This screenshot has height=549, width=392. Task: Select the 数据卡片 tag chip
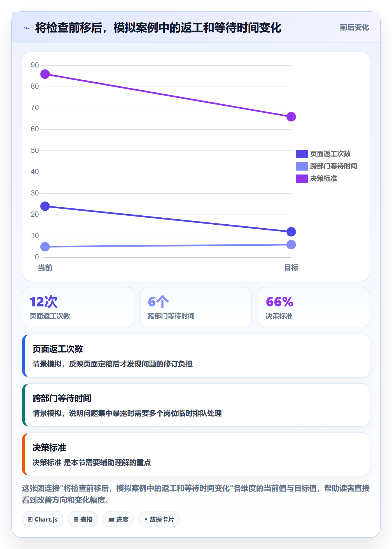click(x=159, y=519)
